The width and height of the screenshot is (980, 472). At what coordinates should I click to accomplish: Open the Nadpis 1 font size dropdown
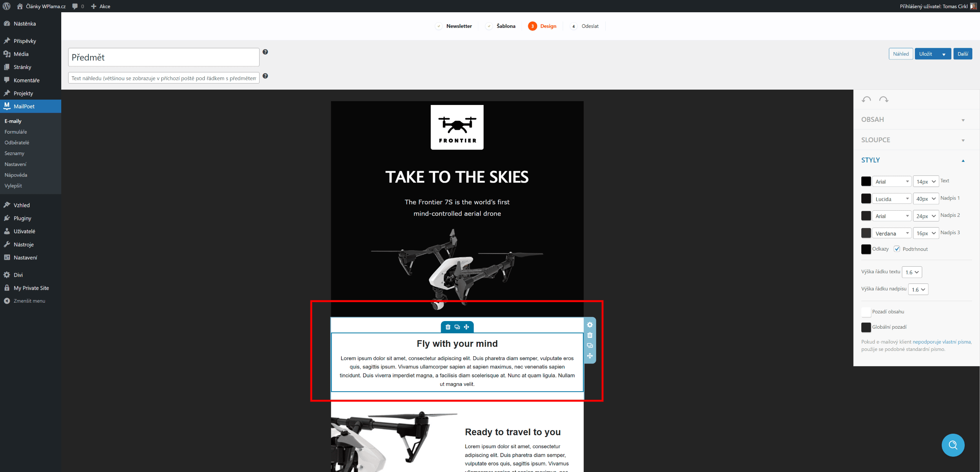click(x=926, y=199)
